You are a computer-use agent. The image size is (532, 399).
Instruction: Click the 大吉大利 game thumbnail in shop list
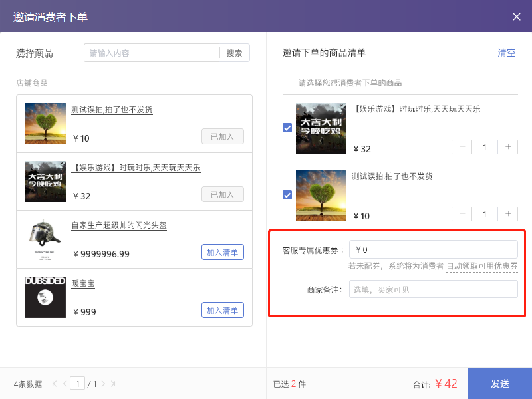(45, 182)
